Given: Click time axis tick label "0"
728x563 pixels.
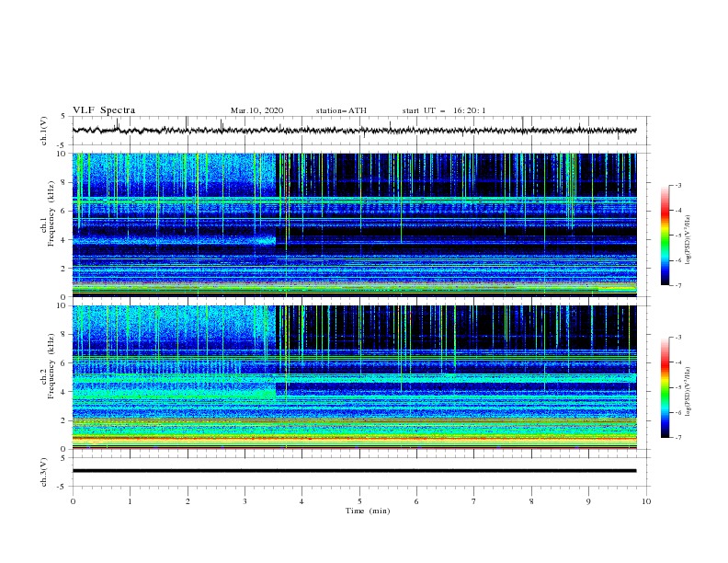Looking at the screenshot, I should (x=73, y=501).
